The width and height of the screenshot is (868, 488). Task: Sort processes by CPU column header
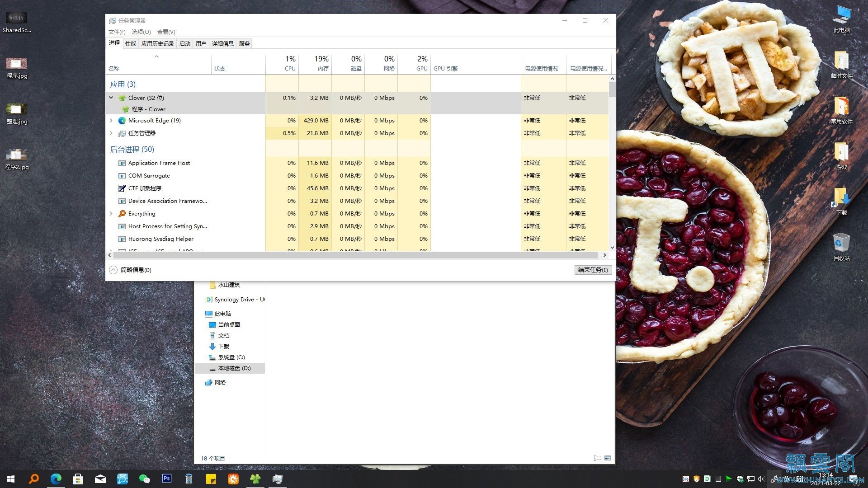point(282,64)
